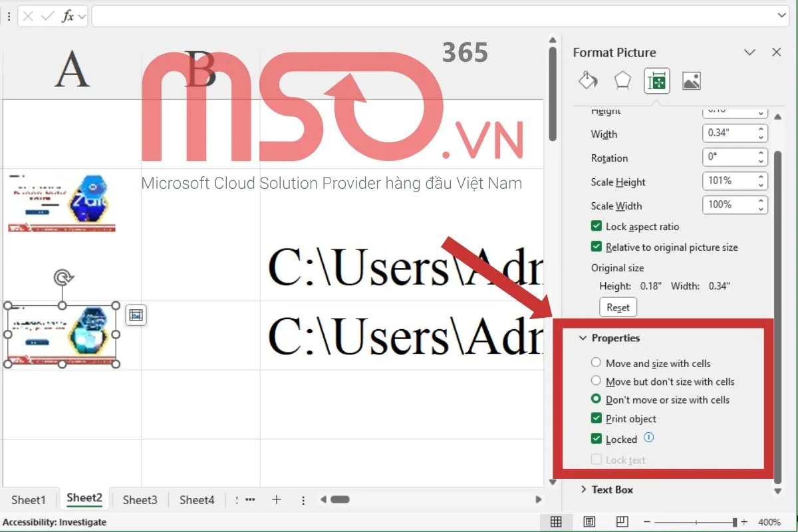
Task: Open the Picture settings pane icon
Action: pos(691,80)
